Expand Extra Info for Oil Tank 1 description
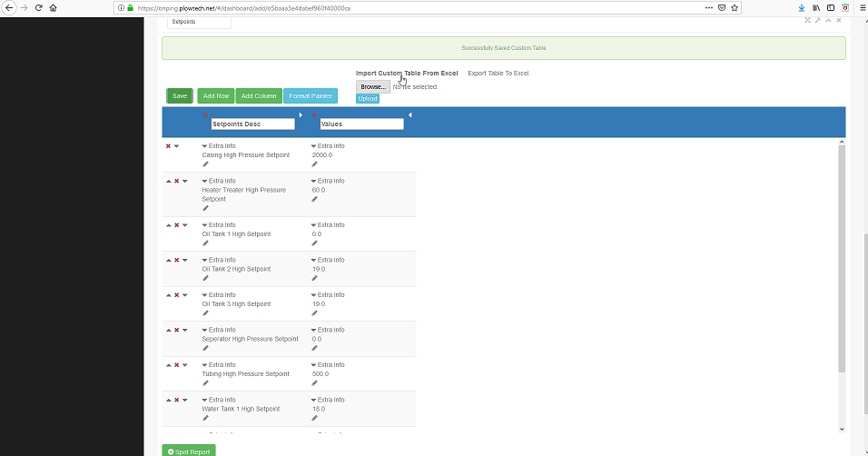 coord(205,225)
